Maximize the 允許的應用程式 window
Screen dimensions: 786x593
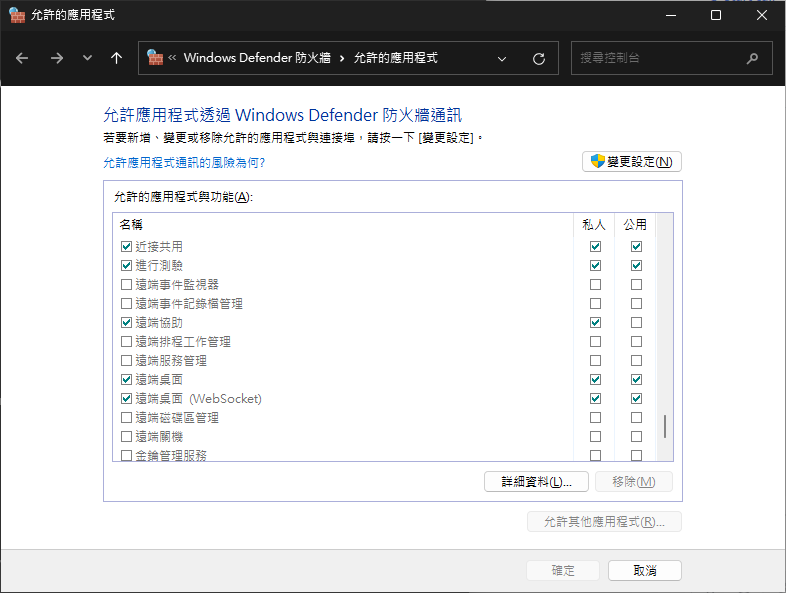pyautogui.click(x=716, y=16)
